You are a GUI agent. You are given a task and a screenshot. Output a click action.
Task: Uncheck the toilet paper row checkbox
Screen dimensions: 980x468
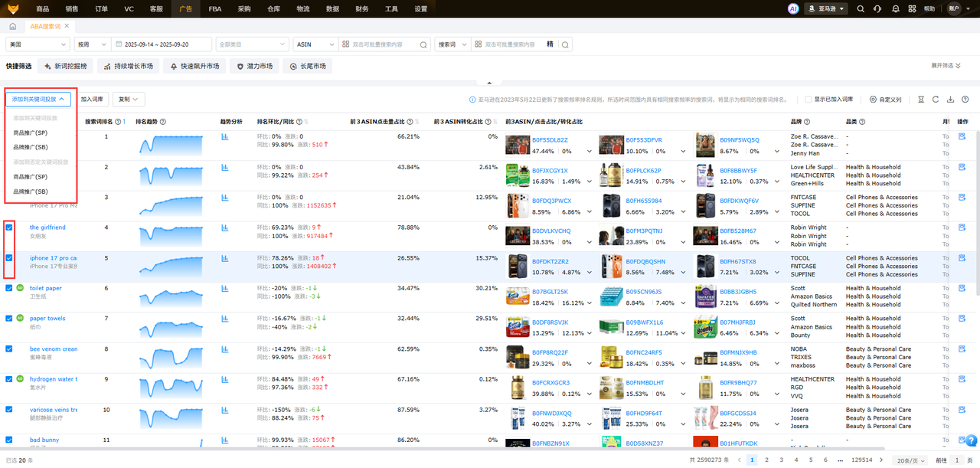click(9, 288)
